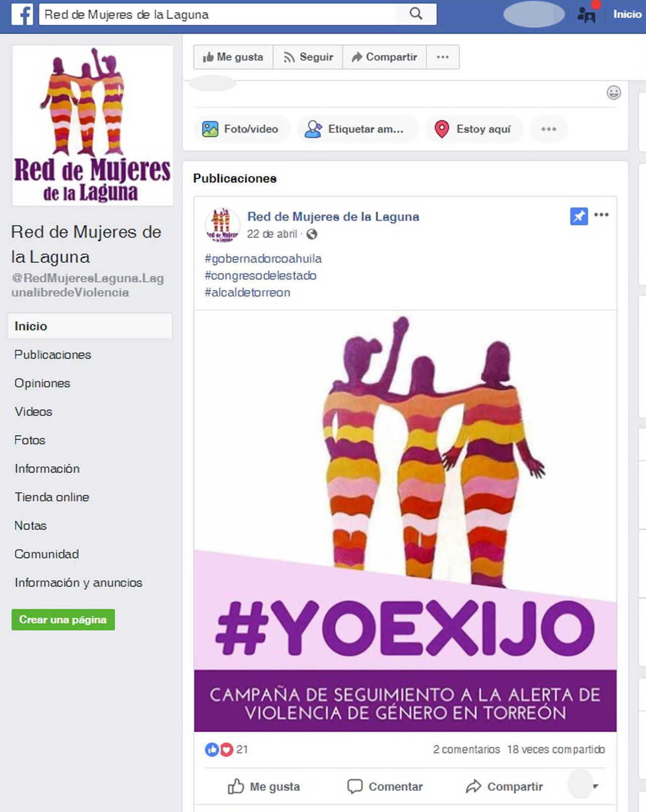646x812 pixels.
Task: Open the Fotos section in sidebar
Action: tap(30, 440)
